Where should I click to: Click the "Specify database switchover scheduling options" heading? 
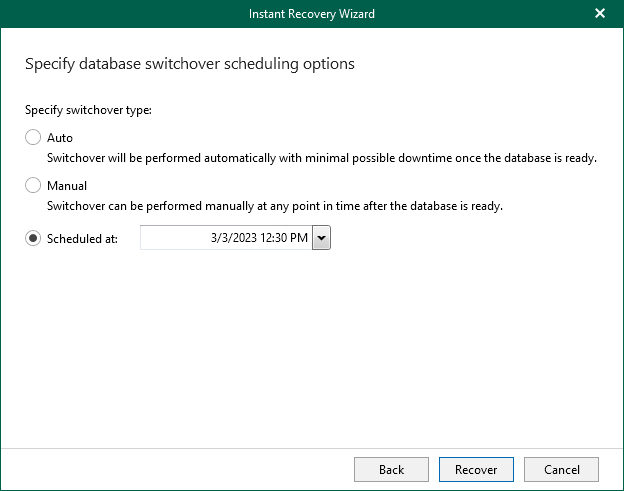[x=189, y=64]
